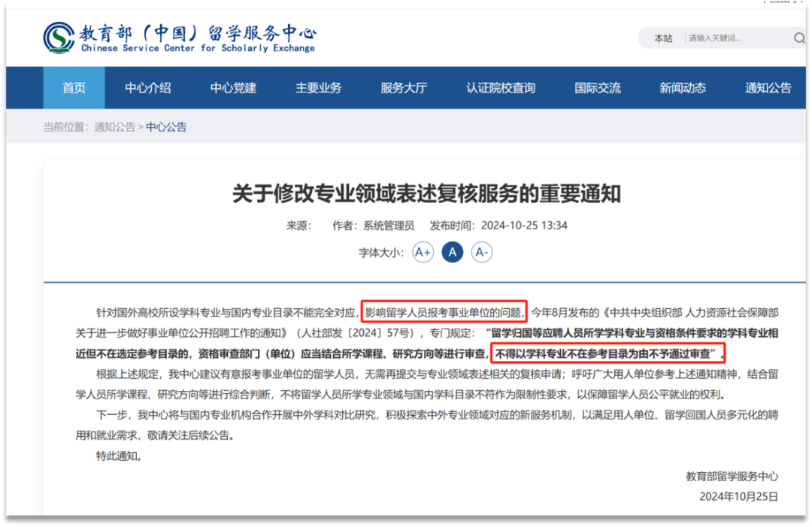Open the 本站 search scope dropdown
This screenshot has width=812, height=527.
663,38
